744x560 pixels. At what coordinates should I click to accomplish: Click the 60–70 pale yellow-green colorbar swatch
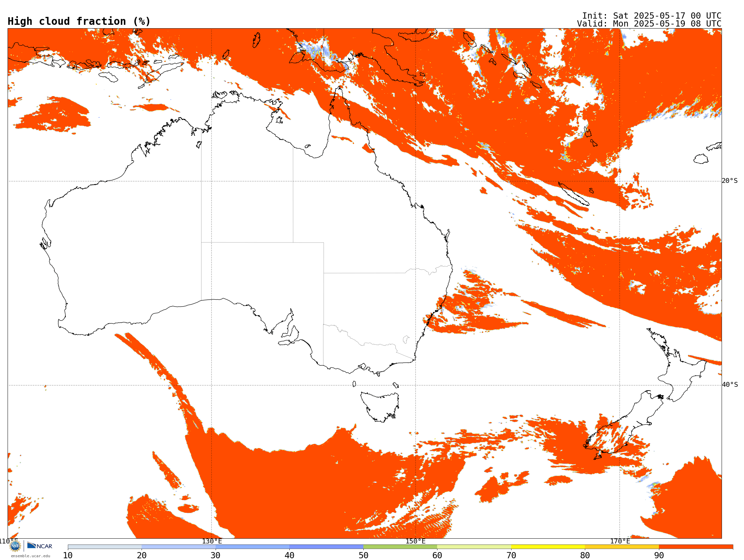pyautogui.click(x=474, y=547)
